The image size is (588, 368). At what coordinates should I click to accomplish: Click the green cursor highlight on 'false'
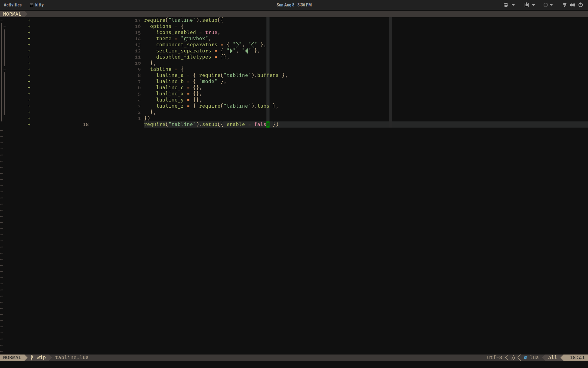(268, 125)
